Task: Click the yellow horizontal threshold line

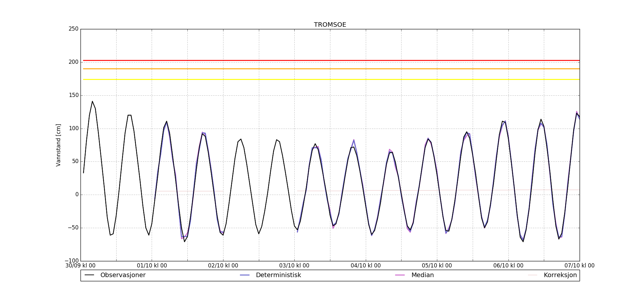Action: click(x=330, y=79)
